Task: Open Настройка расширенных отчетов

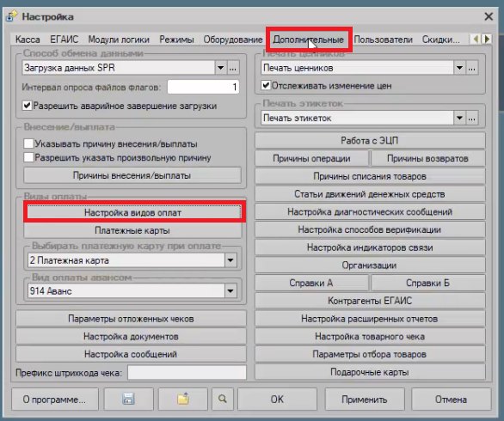Action: click(370, 319)
